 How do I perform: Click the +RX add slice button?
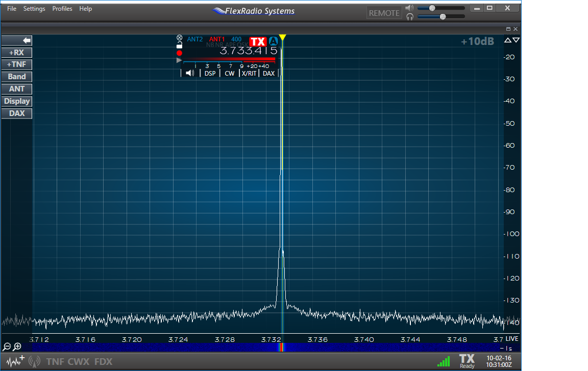pos(17,53)
